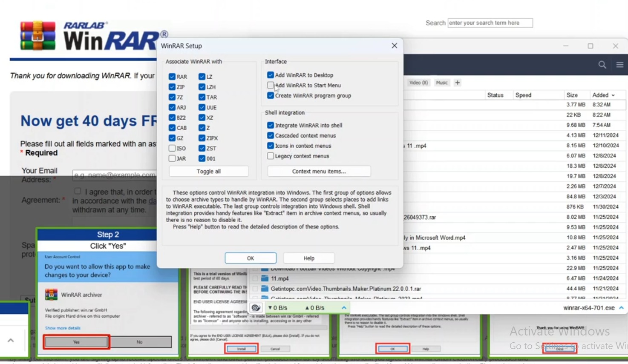Uncheck TAR association
The width and height of the screenshot is (628, 364).
point(202,97)
